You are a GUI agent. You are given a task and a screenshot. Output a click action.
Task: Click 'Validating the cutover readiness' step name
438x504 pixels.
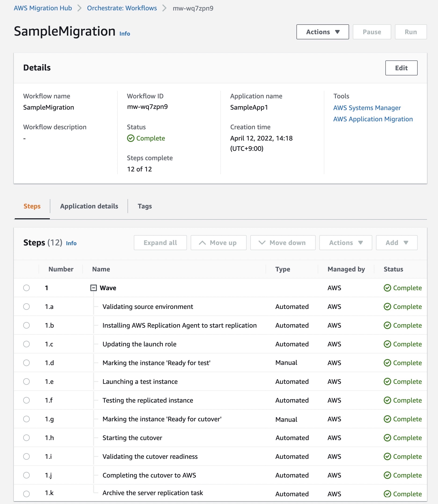pyautogui.click(x=150, y=456)
